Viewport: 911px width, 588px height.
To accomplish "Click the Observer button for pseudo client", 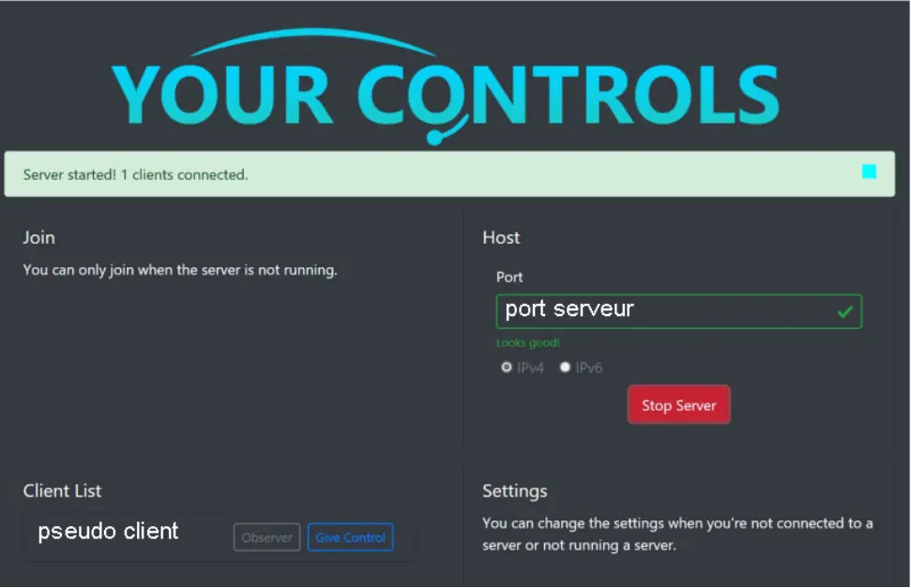I will [266, 537].
